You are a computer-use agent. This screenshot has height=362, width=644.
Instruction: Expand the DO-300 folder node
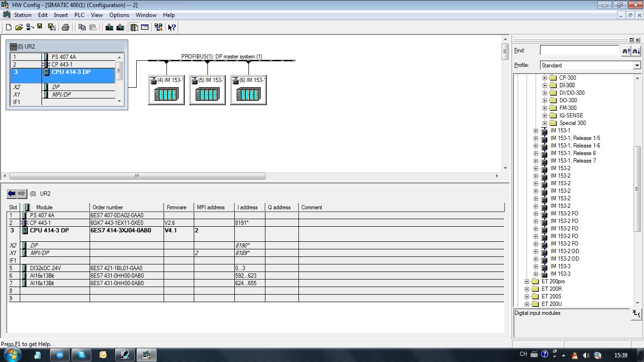click(x=545, y=100)
